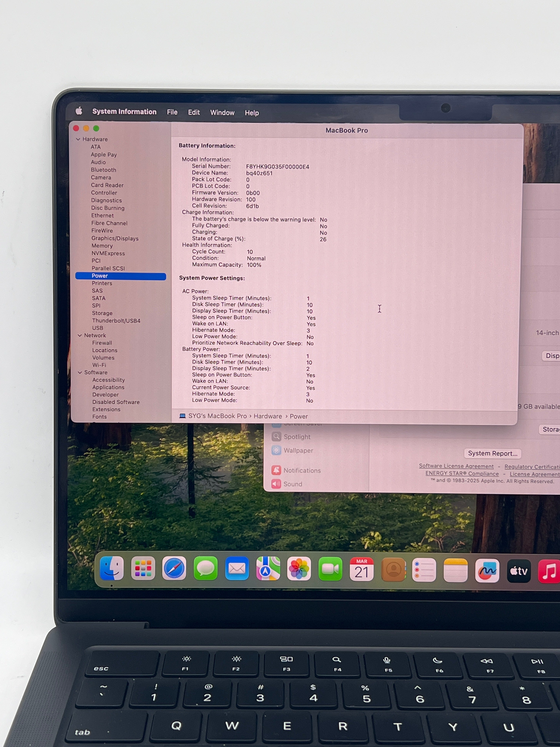Select Apple Pay in the sidebar
Image resolution: width=560 pixels, height=747 pixels.
pyautogui.click(x=104, y=155)
